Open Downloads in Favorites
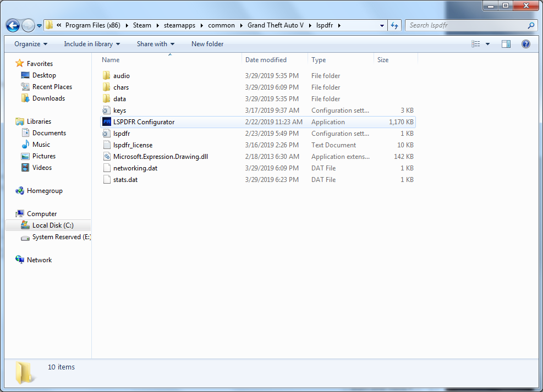 click(48, 98)
